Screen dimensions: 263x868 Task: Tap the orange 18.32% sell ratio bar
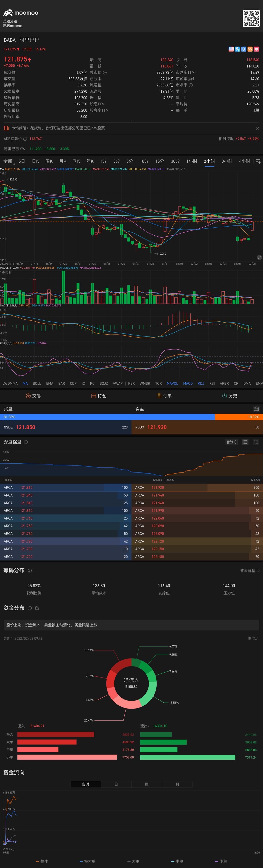click(239, 417)
